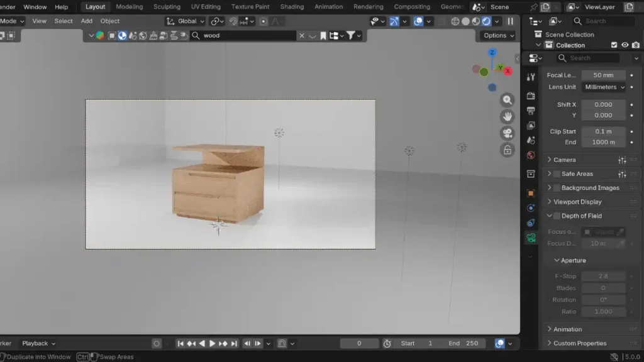Open the Object Constraints properties tab
Screen dimensions: 644x362
tap(531, 223)
